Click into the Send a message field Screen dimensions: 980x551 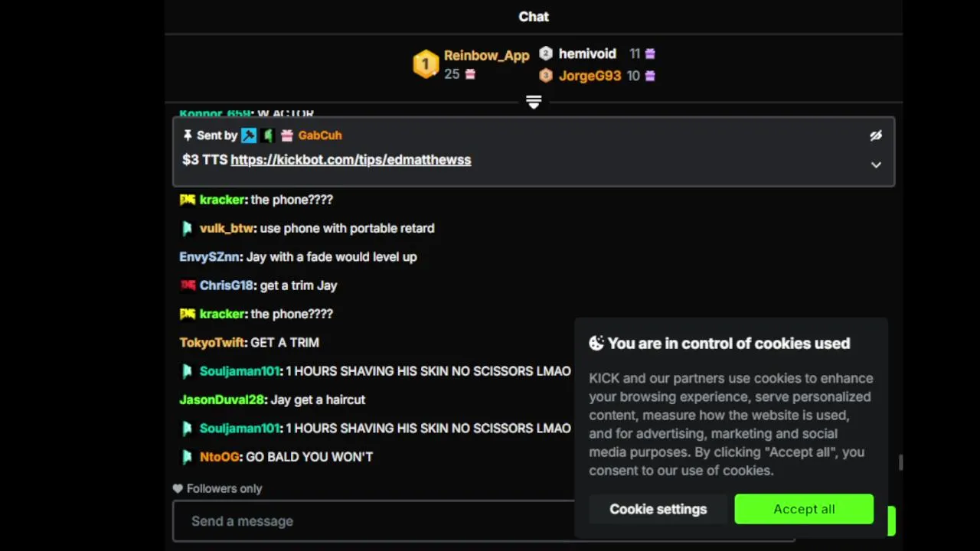374,521
